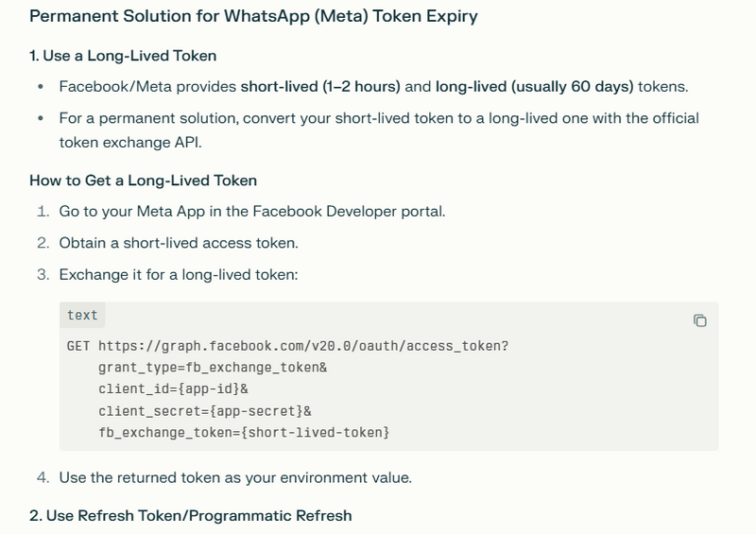
Task: Click the '2. Use Refresh Token/Programmatic Refresh' heading
Action: point(191,515)
